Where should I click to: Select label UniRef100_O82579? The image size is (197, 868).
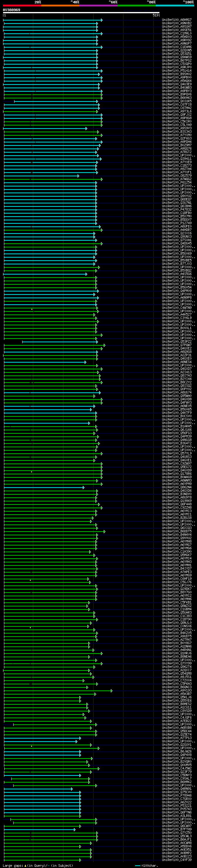point(176,176)
